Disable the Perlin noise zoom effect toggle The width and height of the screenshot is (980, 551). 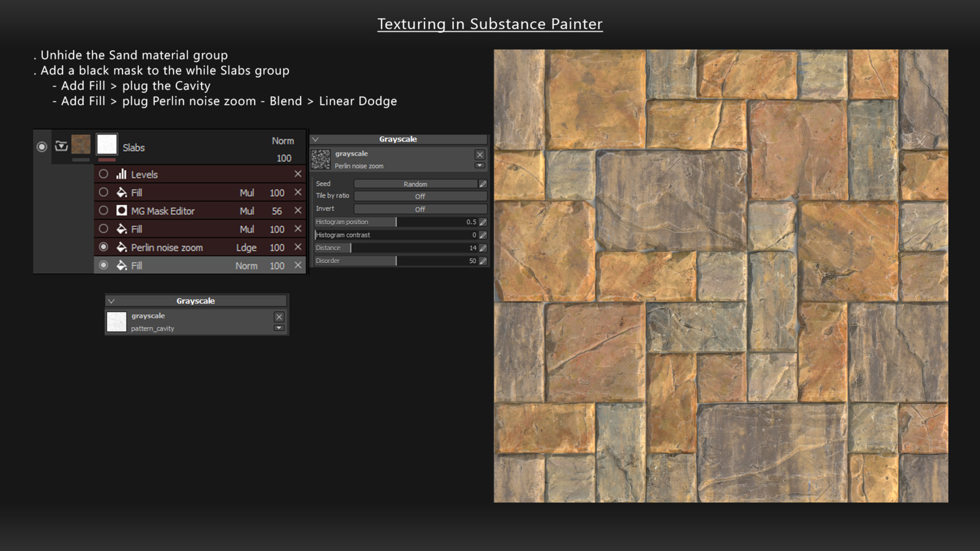click(x=104, y=247)
